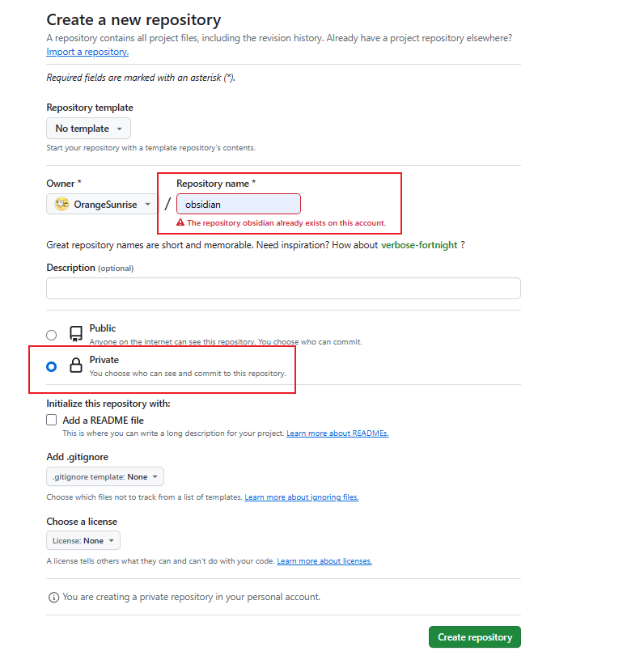The width and height of the screenshot is (644, 668).
Task: Focus the Description text field
Action: [x=283, y=289]
